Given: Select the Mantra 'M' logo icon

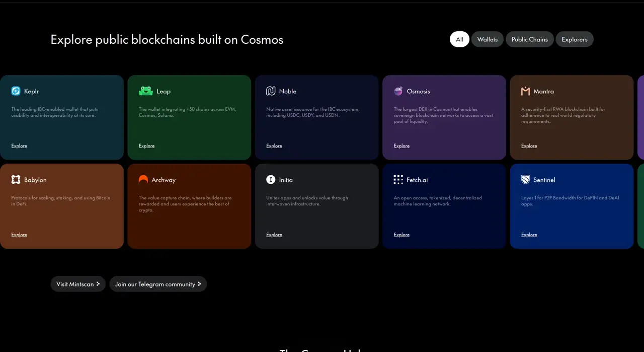Looking at the screenshot, I should pos(526,91).
